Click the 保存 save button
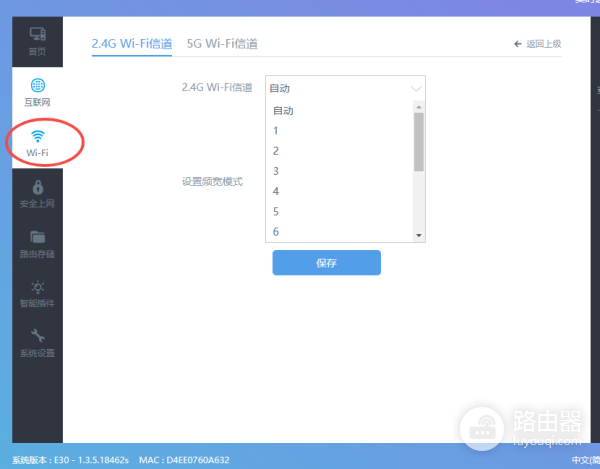The height and width of the screenshot is (469, 600). coord(326,262)
